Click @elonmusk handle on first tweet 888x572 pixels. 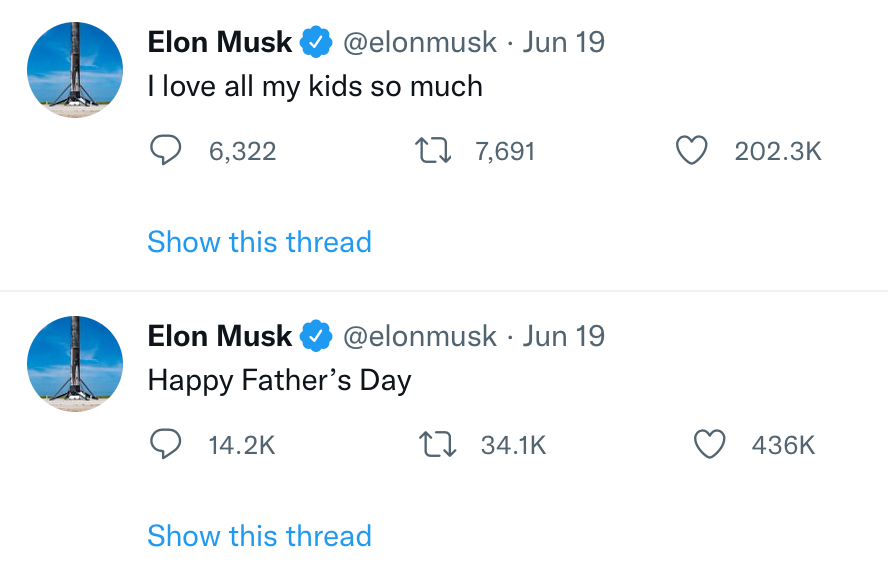pyautogui.click(x=420, y=43)
